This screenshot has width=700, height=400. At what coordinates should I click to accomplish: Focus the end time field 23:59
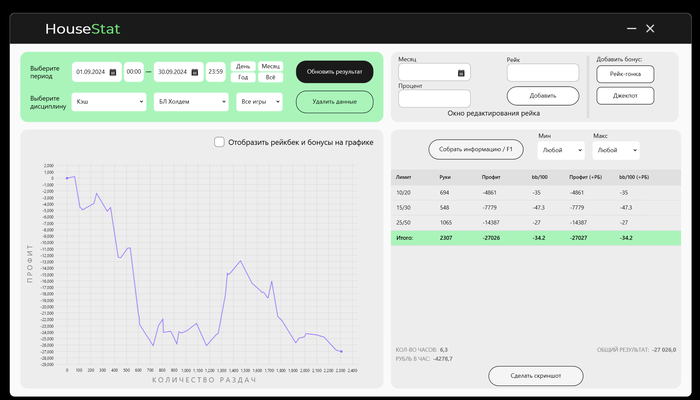point(216,72)
